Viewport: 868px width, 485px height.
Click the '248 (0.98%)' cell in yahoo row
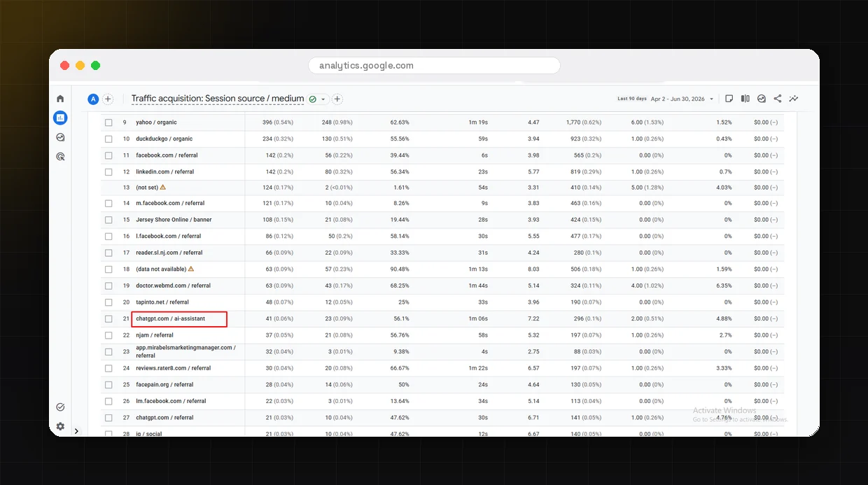coord(337,122)
